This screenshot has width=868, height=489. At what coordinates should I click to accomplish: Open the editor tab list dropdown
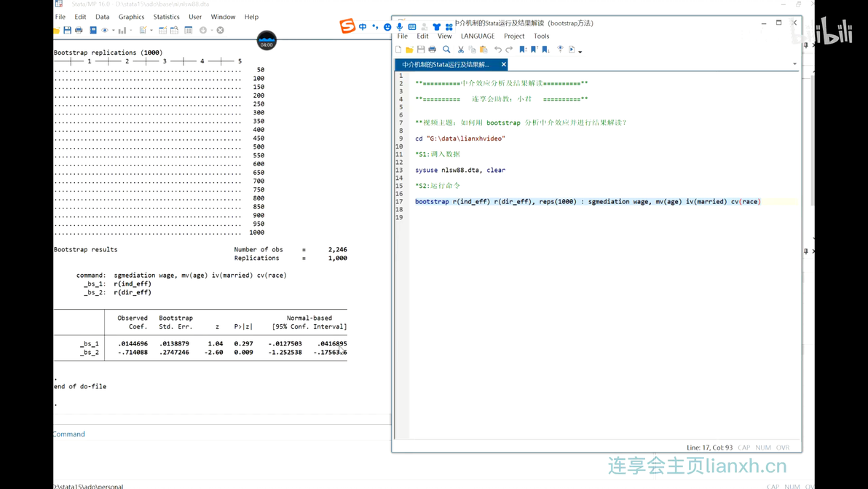[794, 64]
